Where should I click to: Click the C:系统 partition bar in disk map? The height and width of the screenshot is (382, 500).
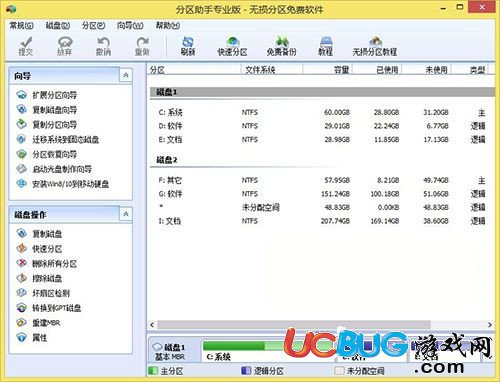(x=268, y=351)
